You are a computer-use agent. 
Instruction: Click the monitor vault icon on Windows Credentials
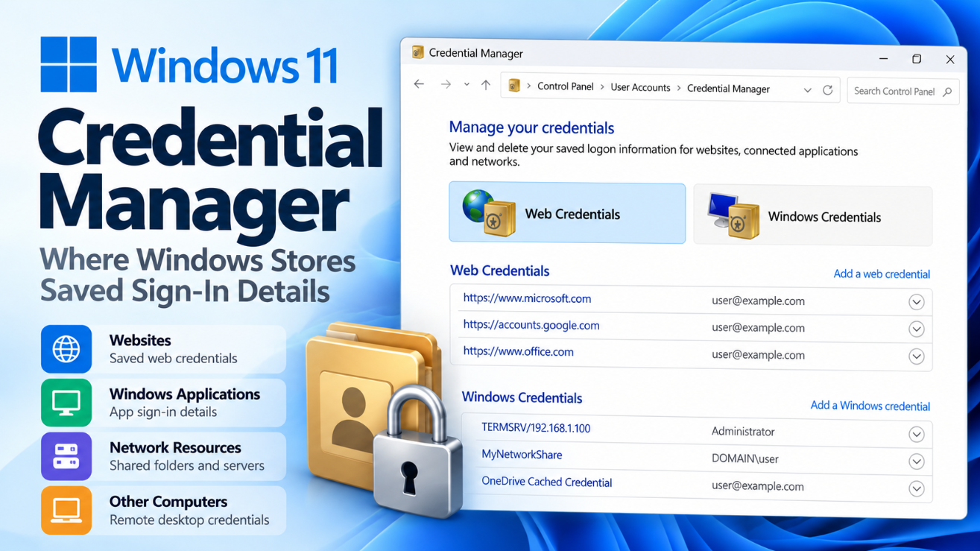click(x=733, y=215)
